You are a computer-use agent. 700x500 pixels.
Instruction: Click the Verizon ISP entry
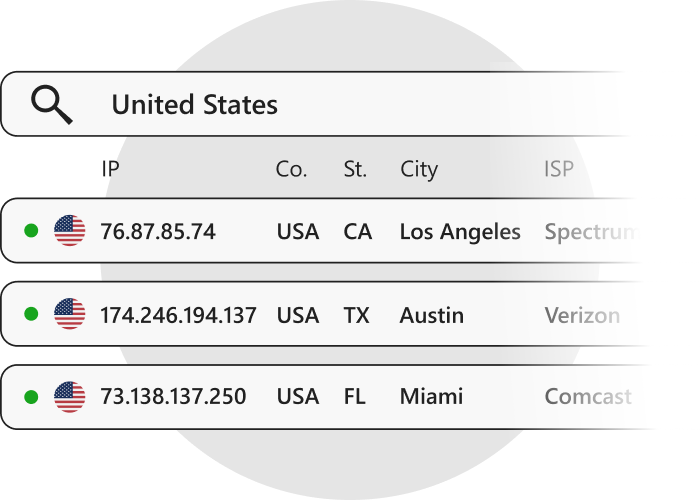(582, 316)
